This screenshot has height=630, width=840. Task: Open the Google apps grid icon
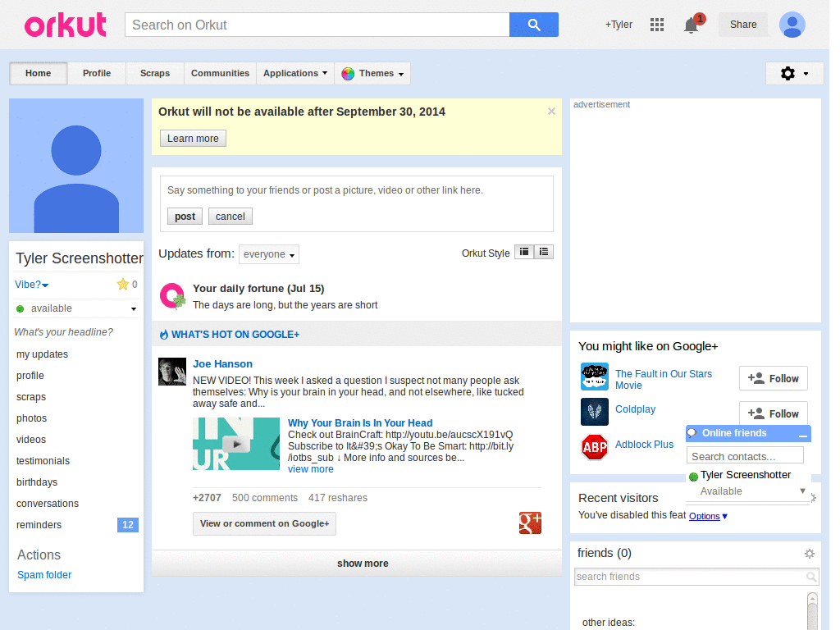pyautogui.click(x=657, y=25)
